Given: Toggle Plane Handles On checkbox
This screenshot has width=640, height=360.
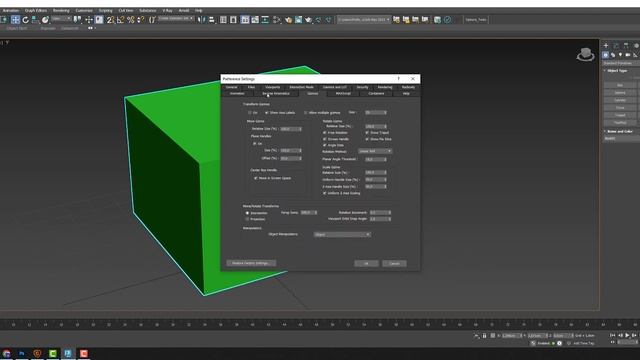Looking at the screenshot, I should 255,144.
